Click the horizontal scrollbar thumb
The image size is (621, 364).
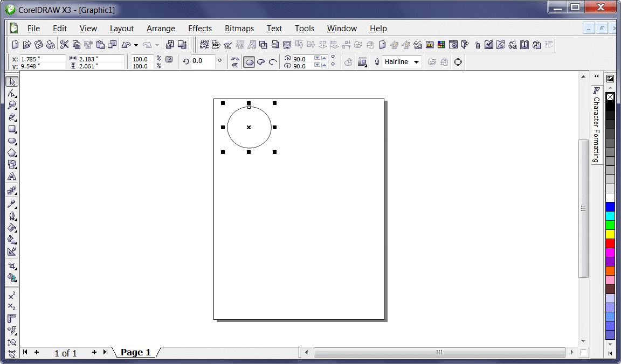[439, 352]
